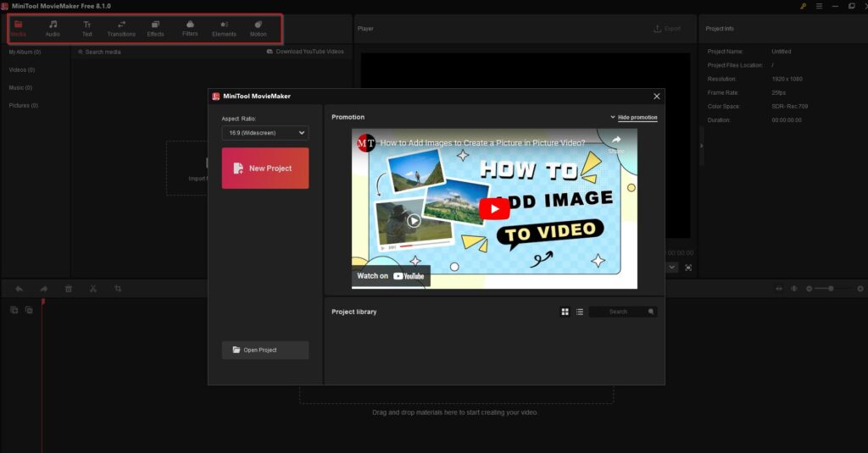Open the video title link in promotion
The image size is (868, 453).
click(482, 143)
